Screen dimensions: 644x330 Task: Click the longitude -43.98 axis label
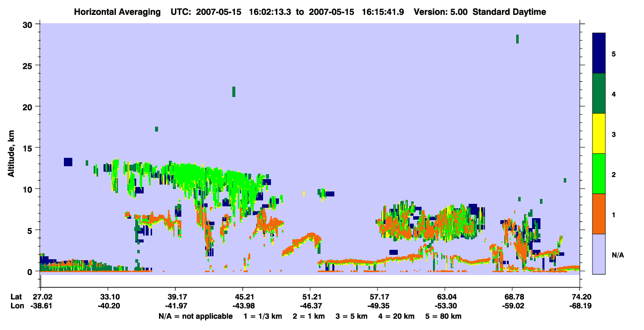(x=242, y=306)
